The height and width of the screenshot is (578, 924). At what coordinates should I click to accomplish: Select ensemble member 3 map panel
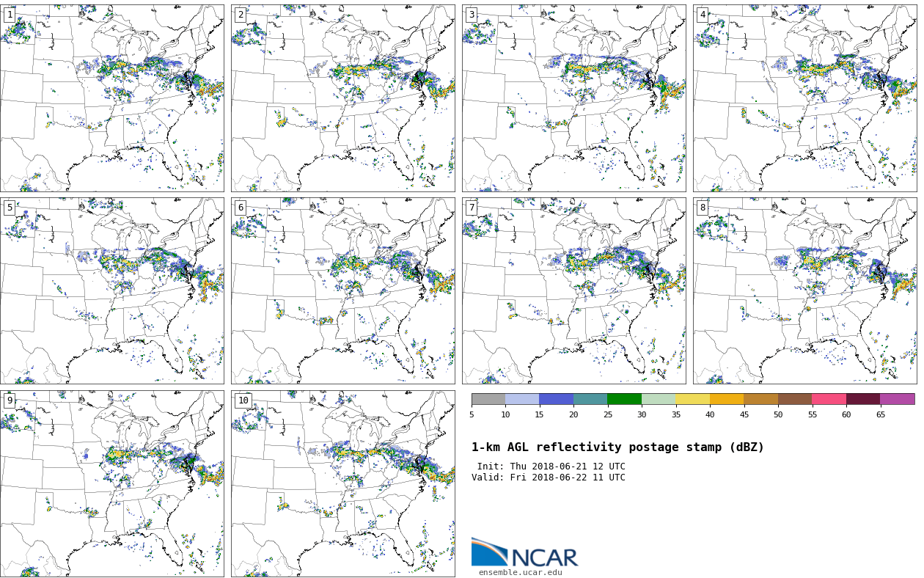coord(573,98)
